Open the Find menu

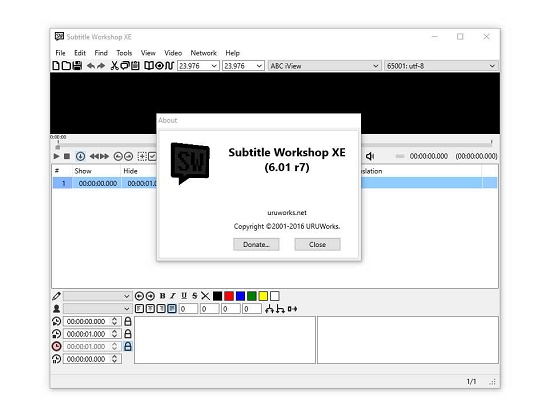click(x=101, y=53)
